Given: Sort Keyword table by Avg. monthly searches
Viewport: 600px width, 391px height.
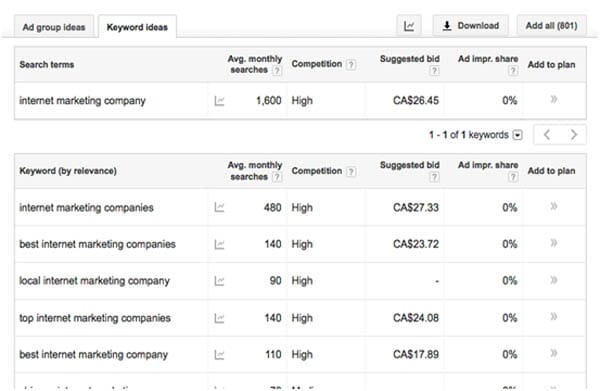Looking at the screenshot, I should 254,171.
